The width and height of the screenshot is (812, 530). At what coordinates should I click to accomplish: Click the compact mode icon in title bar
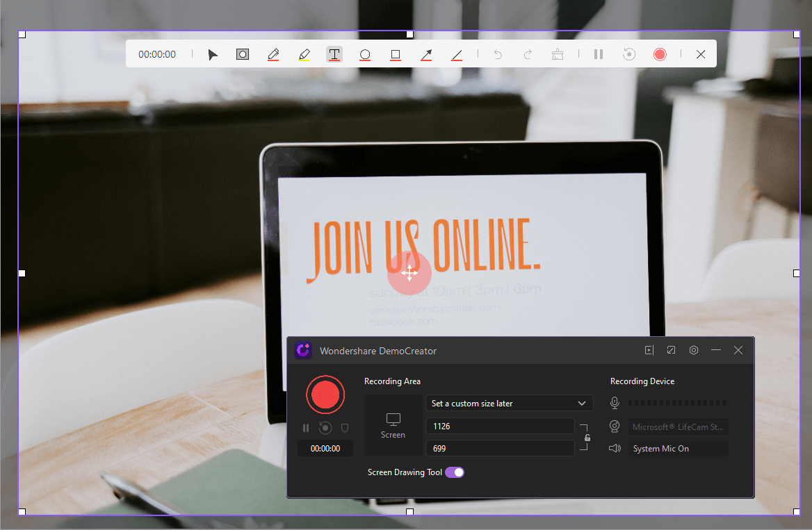click(671, 350)
